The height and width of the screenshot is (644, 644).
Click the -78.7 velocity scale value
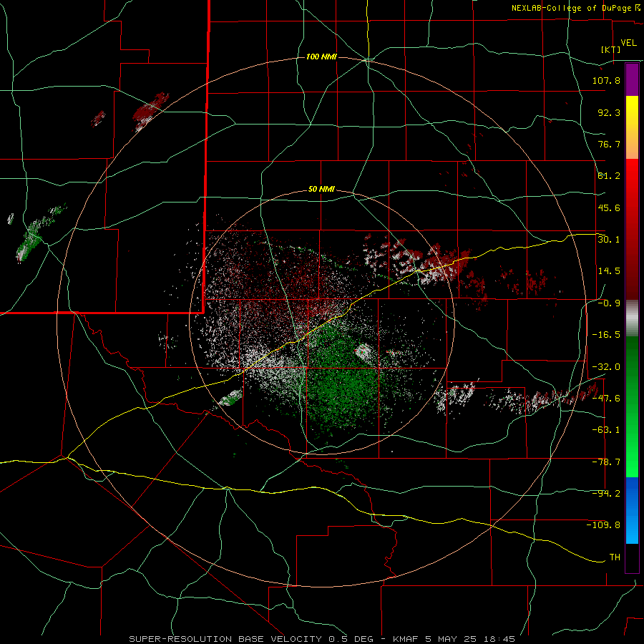(x=606, y=462)
